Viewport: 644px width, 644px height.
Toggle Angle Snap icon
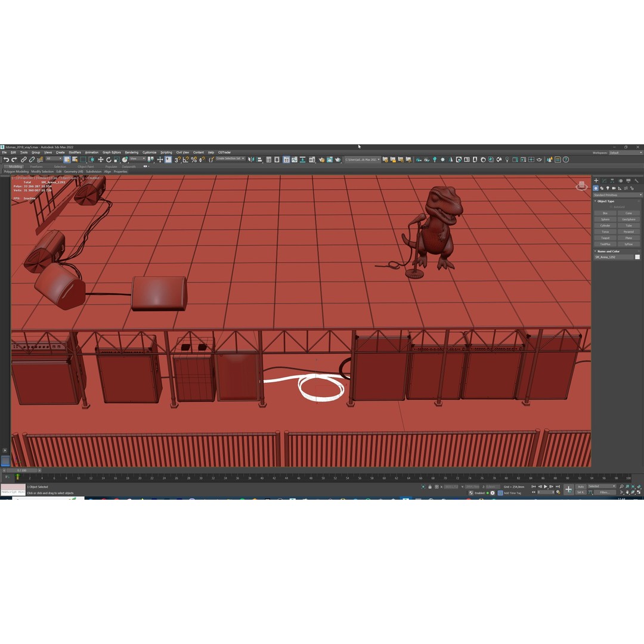(185, 159)
